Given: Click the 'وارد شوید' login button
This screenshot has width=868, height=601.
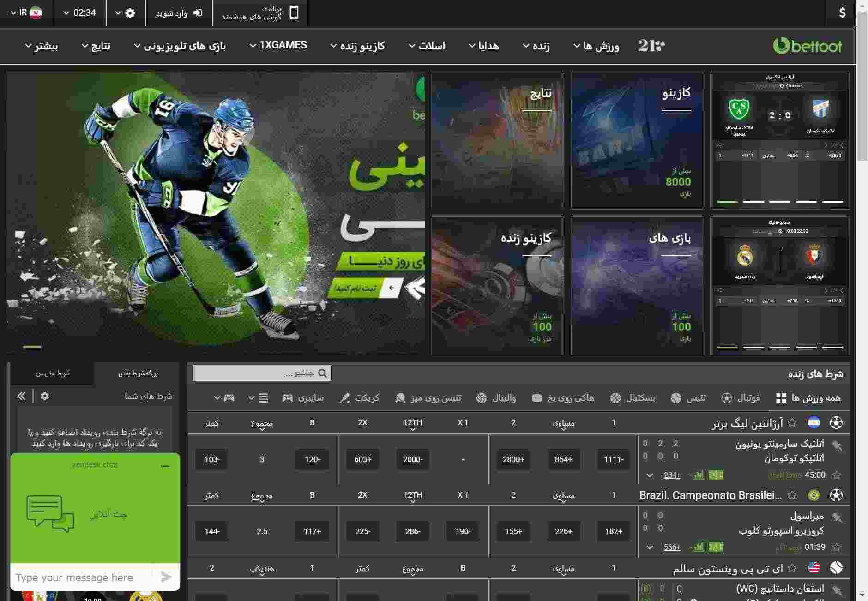Looking at the screenshot, I should pos(179,13).
